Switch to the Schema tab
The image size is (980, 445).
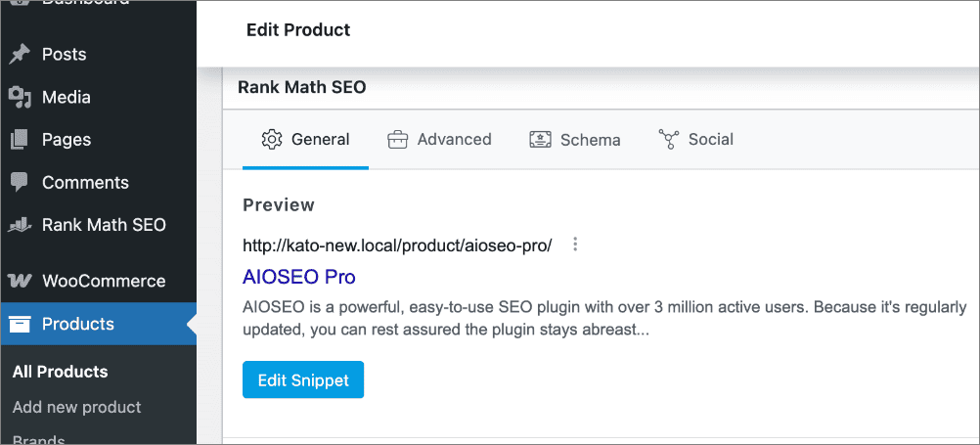[575, 140]
